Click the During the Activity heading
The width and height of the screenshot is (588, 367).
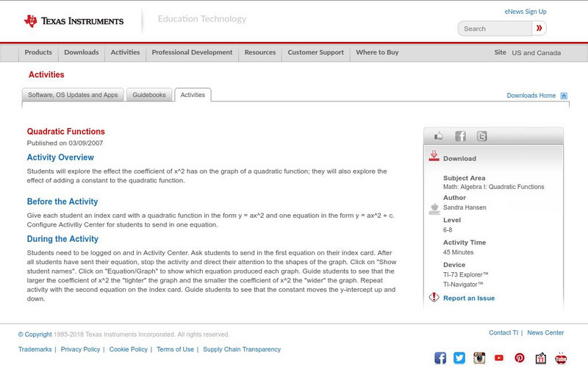[62, 239]
